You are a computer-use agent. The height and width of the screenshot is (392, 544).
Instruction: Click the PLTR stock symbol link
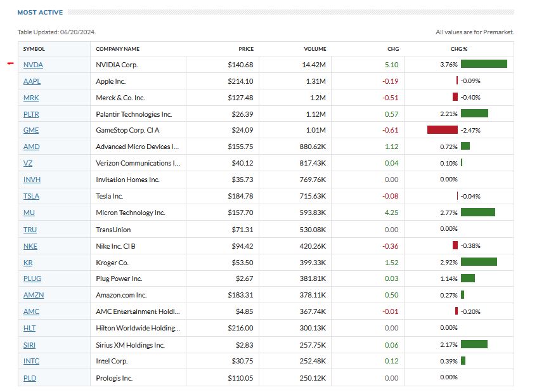click(32, 114)
